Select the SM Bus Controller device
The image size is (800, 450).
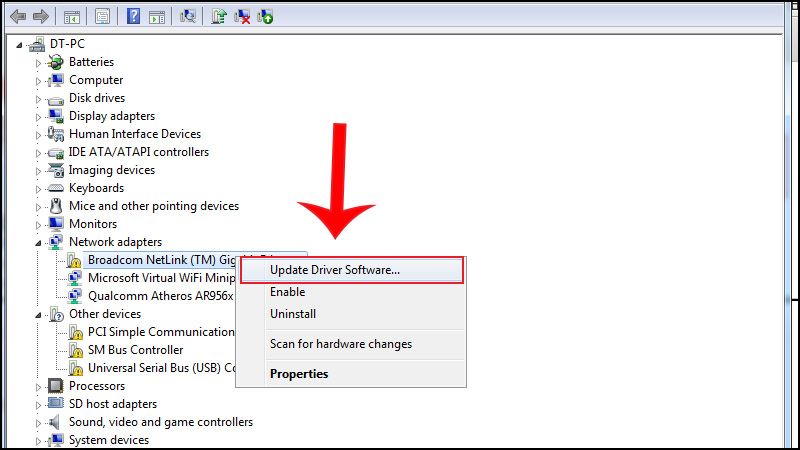coord(135,350)
